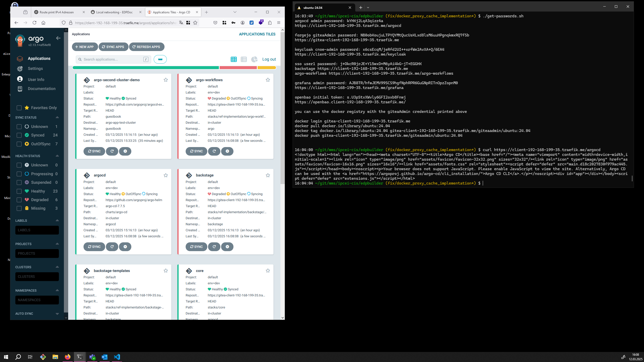Refresh the argo-workflows application

(214, 151)
